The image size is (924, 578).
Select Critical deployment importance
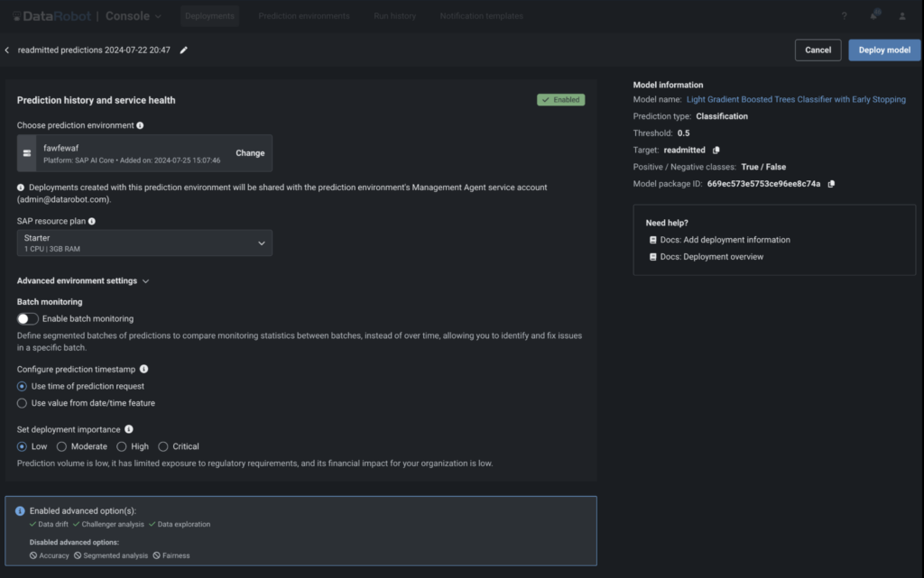point(163,446)
